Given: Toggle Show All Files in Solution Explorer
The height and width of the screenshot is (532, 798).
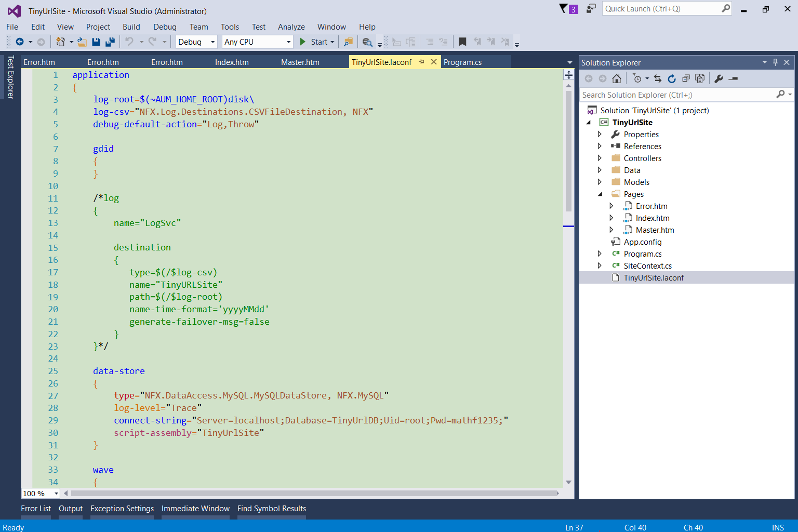Looking at the screenshot, I should (700, 78).
